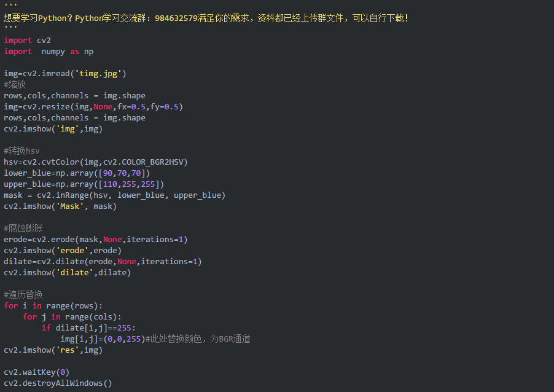Click the 'timg.jpg' filename string

click(x=98, y=74)
